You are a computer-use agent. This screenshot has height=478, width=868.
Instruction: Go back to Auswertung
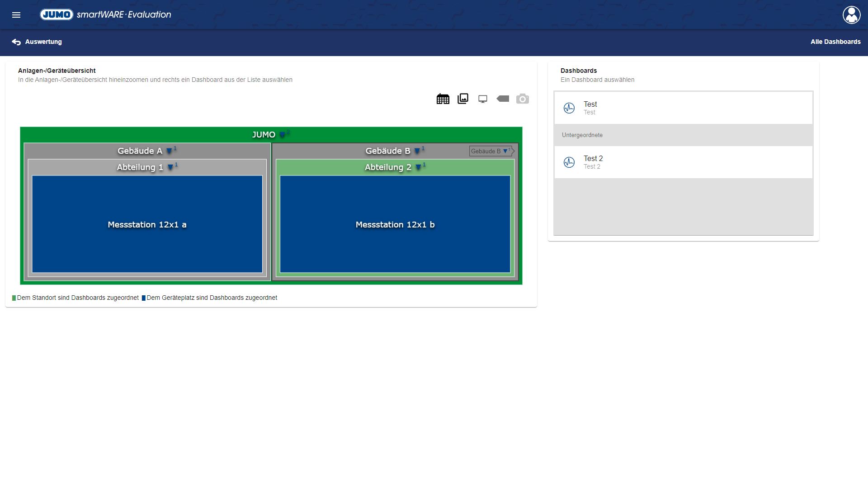[x=37, y=42]
